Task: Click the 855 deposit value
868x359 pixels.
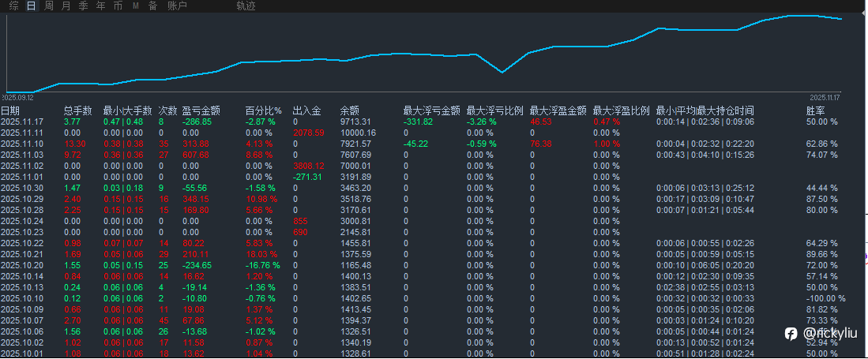Action: click(x=300, y=221)
